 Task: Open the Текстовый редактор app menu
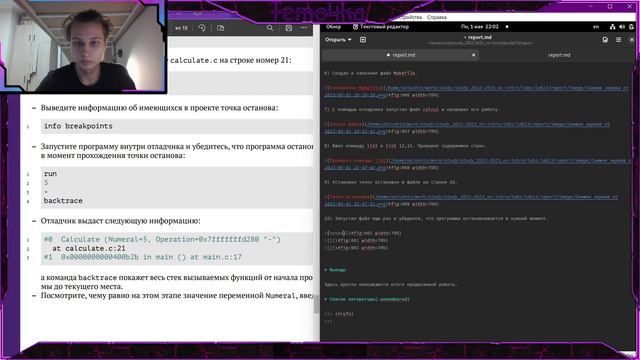click(380, 27)
